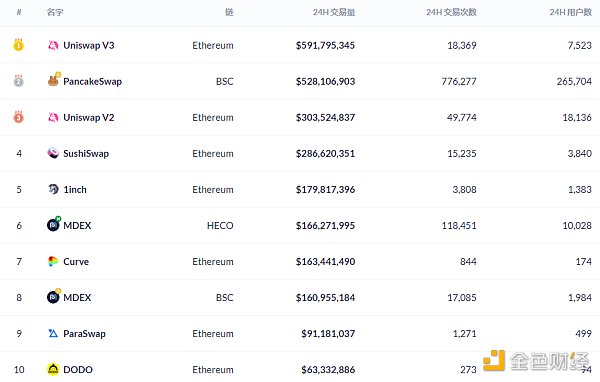Sort by the 24H 交易量 column header
Image resolution: width=600 pixels, height=382 pixels.
[334, 12]
